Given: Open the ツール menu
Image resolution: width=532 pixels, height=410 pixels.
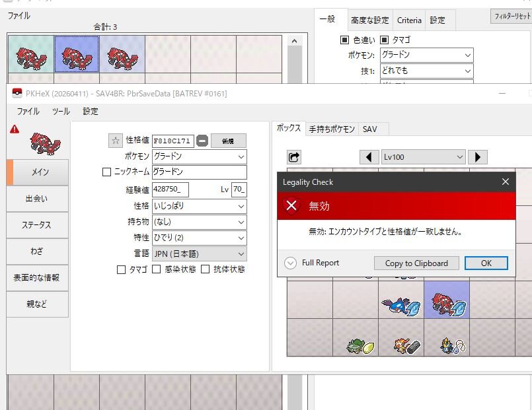Looking at the screenshot, I should coord(61,112).
